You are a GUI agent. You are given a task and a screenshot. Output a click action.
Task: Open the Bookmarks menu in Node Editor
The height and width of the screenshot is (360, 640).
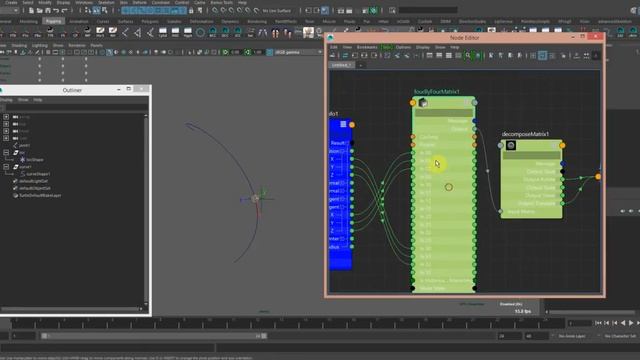367,47
